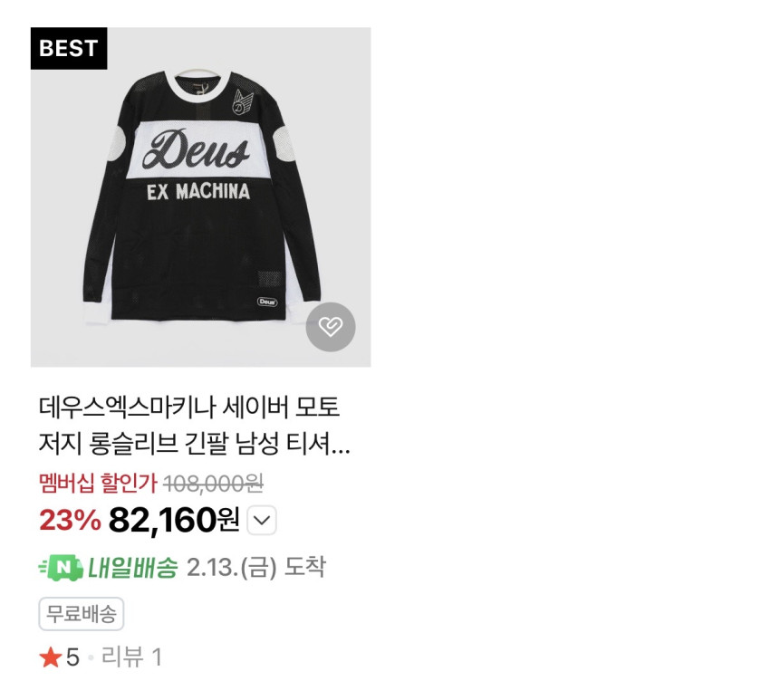Click the Naver N delivery truck icon

point(61,568)
